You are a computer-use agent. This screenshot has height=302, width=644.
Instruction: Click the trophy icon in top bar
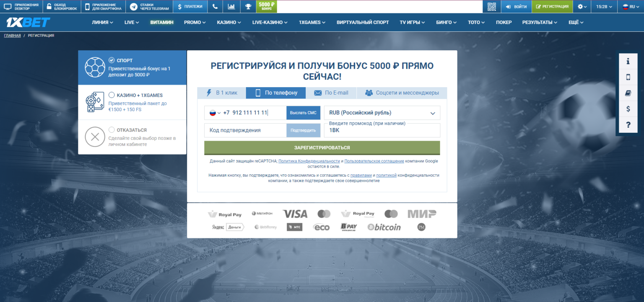248,7
